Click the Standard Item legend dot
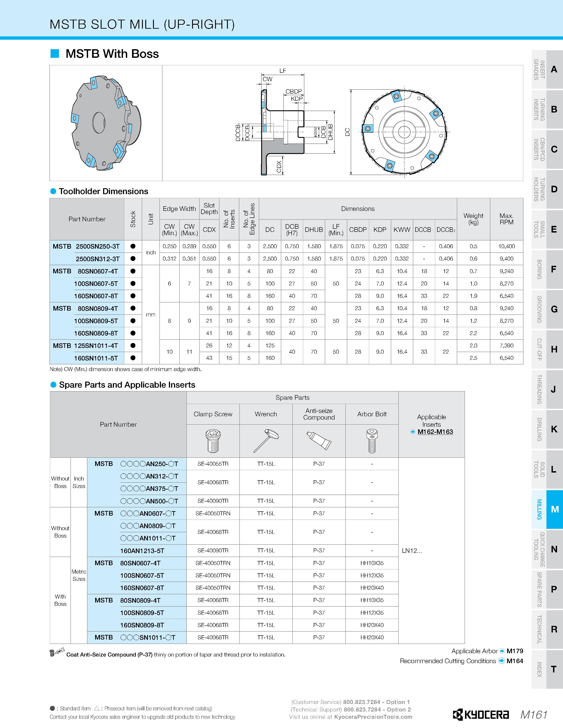Image resolution: width=563 pixels, height=728 pixels. 52,708
